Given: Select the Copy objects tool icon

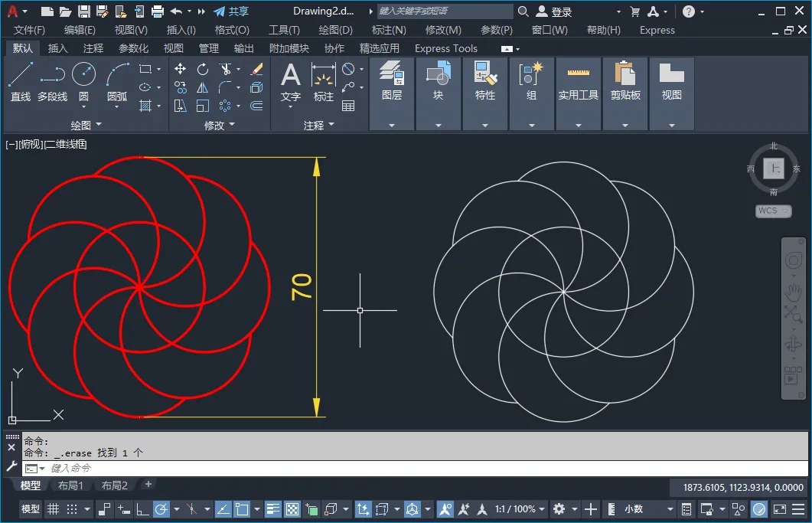Looking at the screenshot, I should (180, 87).
